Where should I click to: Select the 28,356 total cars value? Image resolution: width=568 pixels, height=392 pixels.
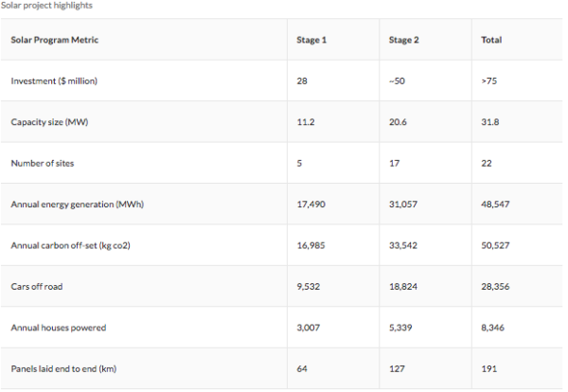pos(495,287)
